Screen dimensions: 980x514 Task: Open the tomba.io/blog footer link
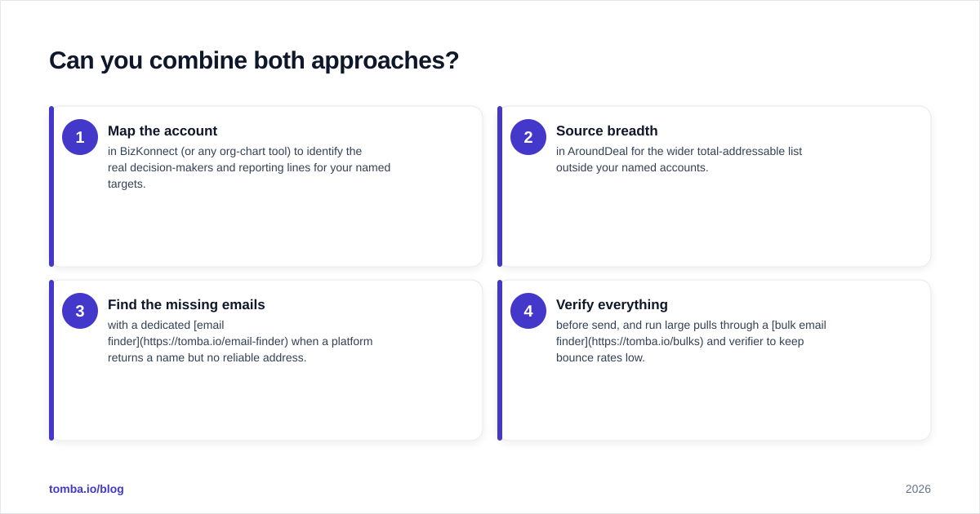pyautogui.click(x=87, y=489)
